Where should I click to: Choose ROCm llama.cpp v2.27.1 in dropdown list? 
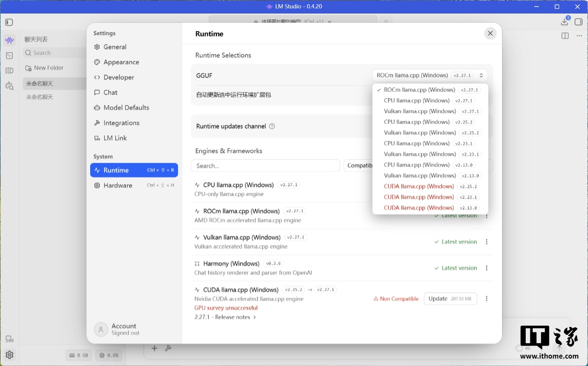(x=430, y=90)
